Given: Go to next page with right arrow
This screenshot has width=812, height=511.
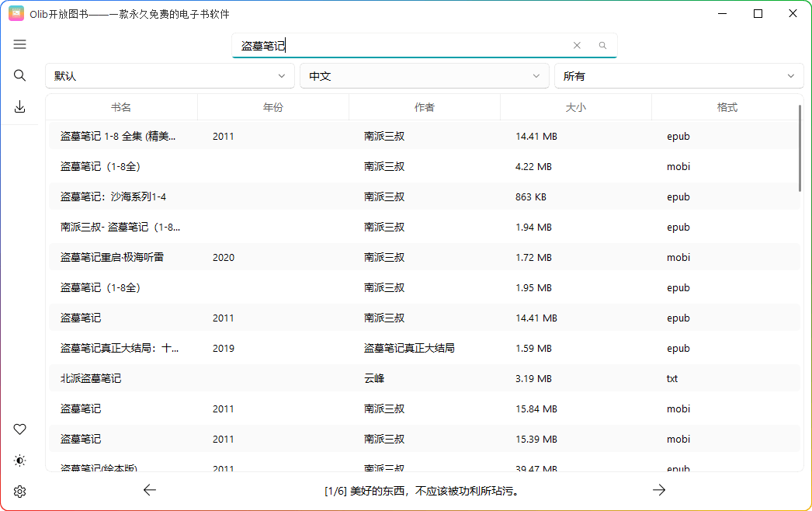Looking at the screenshot, I should tap(659, 490).
